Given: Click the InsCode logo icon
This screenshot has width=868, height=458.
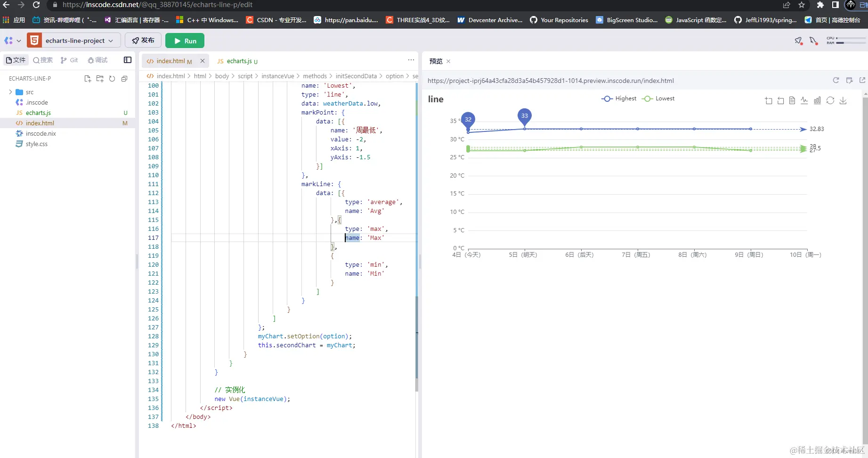Looking at the screenshot, I should click(x=8, y=41).
